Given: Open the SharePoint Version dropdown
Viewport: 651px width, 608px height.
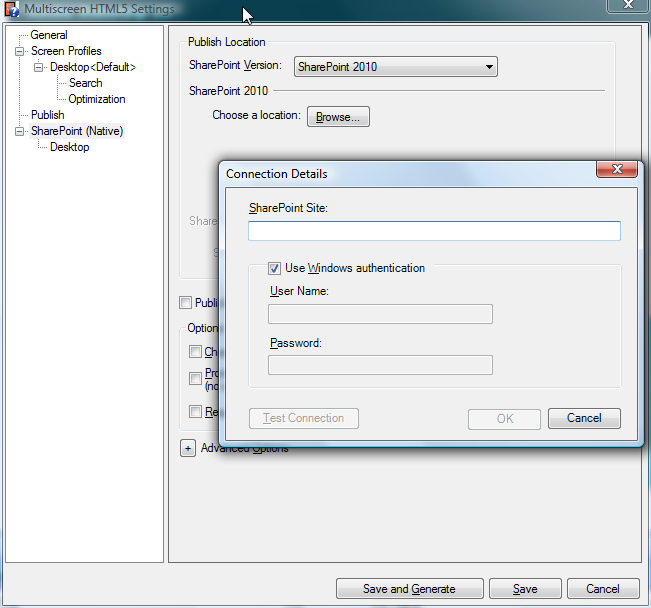Looking at the screenshot, I should [x=396, y=67].
